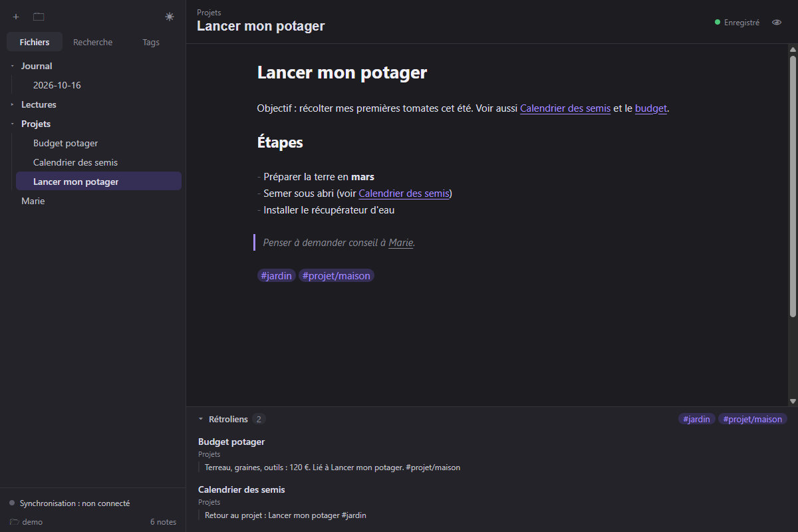Open the Tags tab
798x532 pixels.
tap(151, 42)
